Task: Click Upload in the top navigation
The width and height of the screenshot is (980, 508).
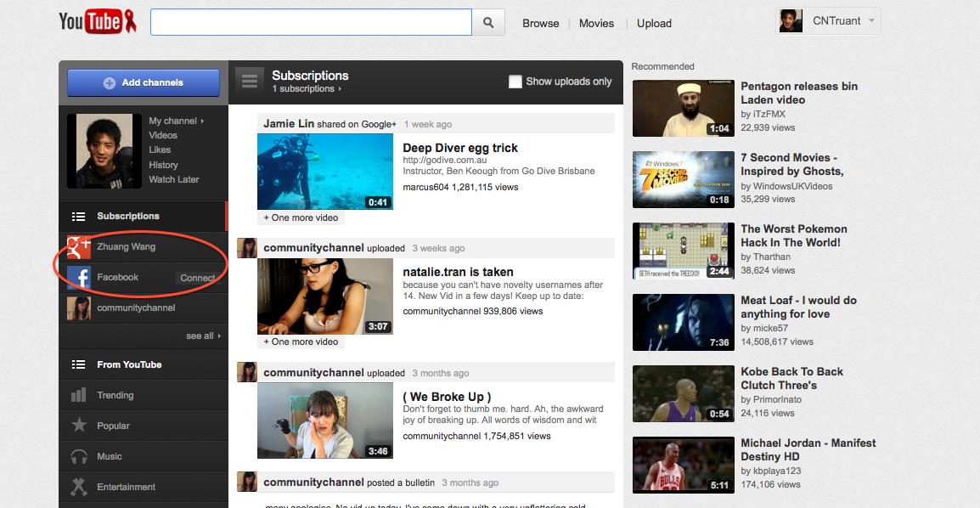Action: tap(654, 23)
